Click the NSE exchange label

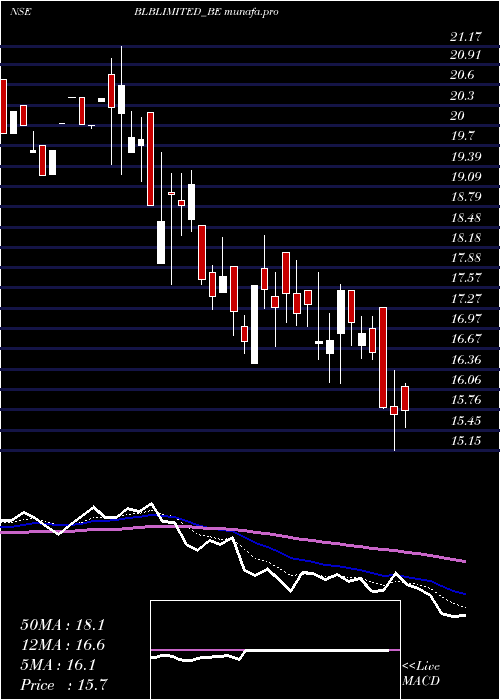(x=21, y=12)
